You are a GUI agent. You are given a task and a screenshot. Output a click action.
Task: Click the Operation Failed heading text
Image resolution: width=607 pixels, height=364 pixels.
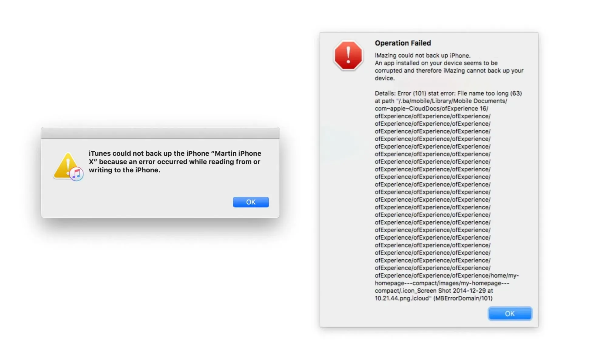coord(403,43)
